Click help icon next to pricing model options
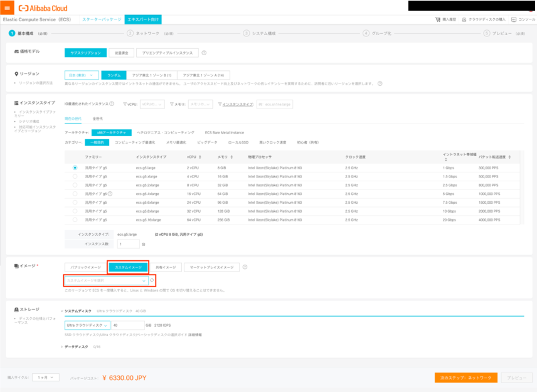This screenshot has width=537, height=392. [x=204, y=53]
